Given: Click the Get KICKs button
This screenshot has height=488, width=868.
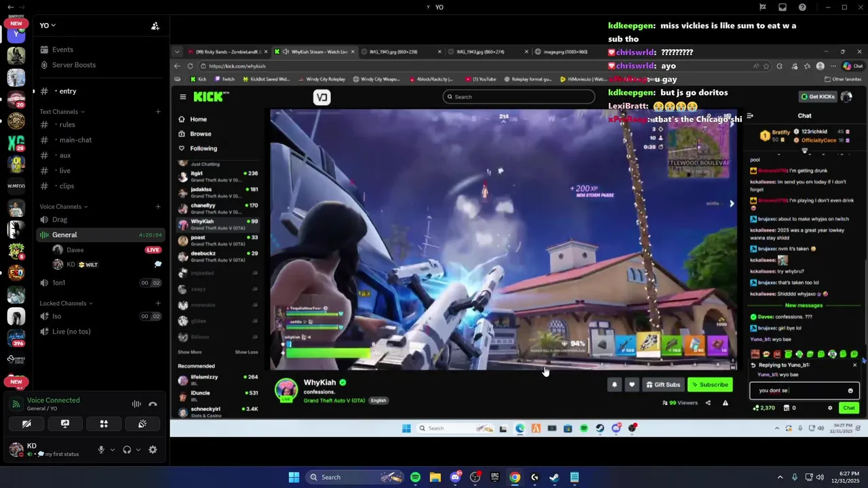Looking at the screenshot, I should 817,97.
